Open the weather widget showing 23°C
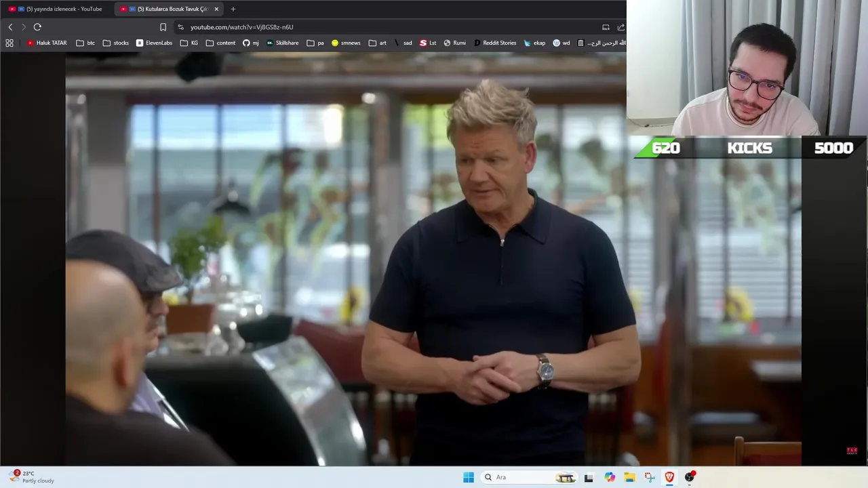868x488 pixels. [33, 477]
